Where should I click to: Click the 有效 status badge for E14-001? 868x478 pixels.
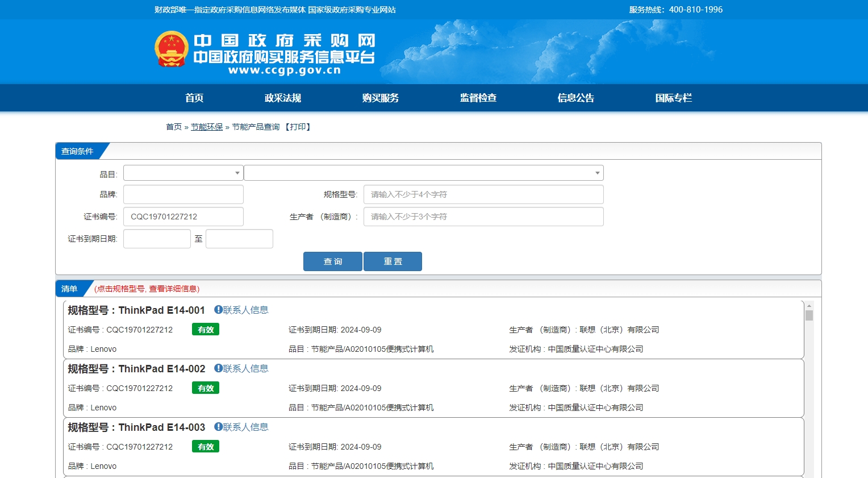coord(206,330)
